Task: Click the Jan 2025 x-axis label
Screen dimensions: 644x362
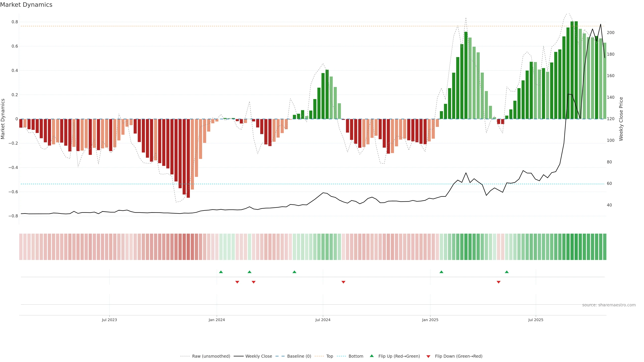Action: click(x=430, y=320)
